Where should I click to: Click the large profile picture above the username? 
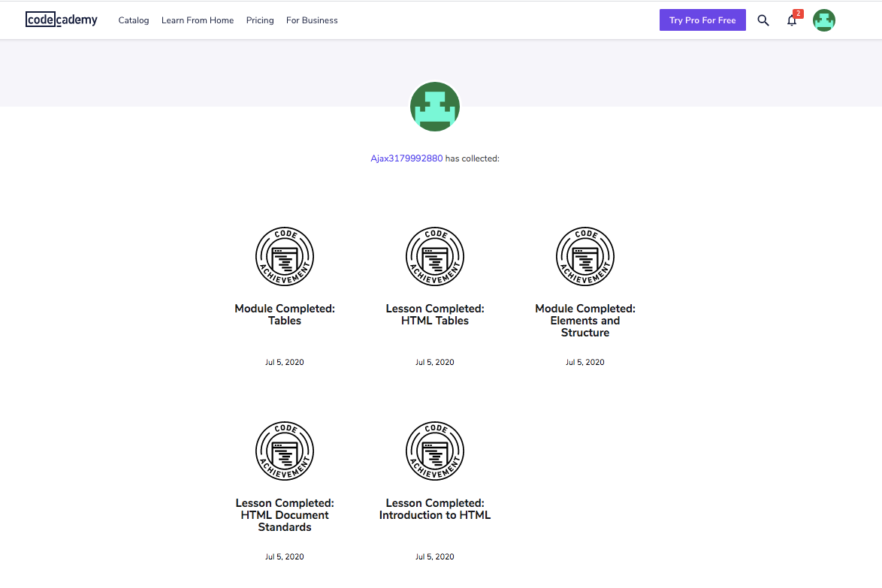click(x=434, y=107)
